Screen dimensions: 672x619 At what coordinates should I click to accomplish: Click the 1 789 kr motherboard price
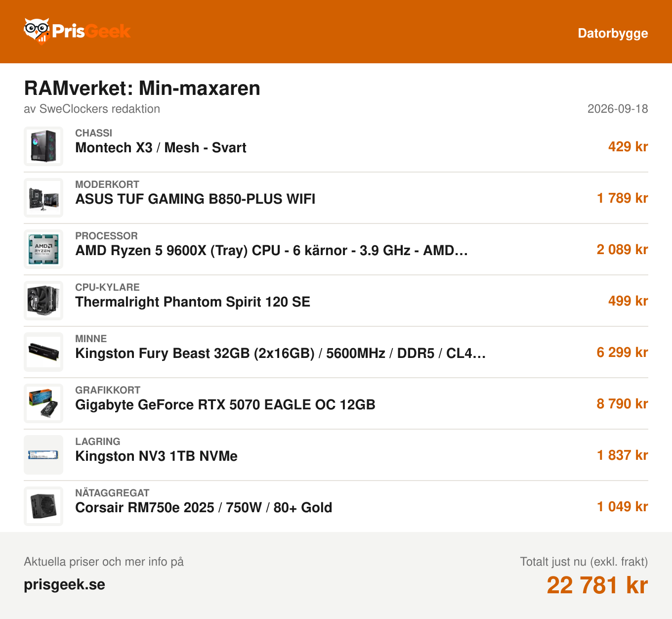623,198
